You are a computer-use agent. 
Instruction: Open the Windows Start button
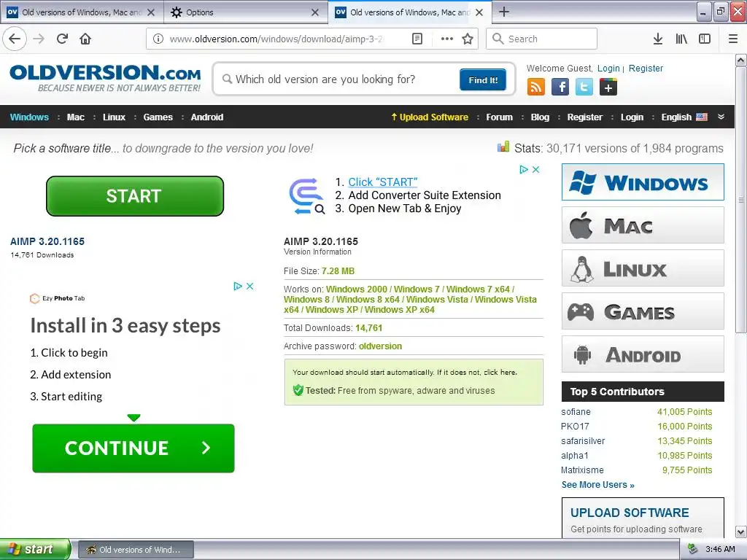[x=35, y=549]
